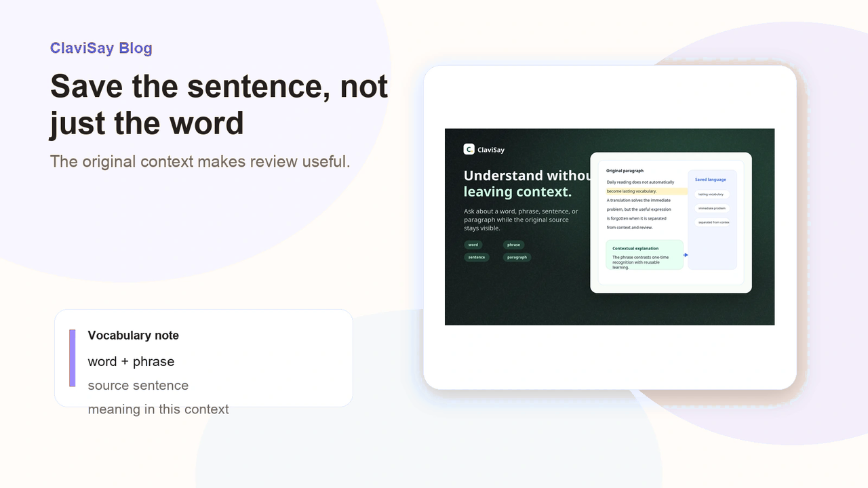Click the "separated from context" saved chip

[713, 222]
